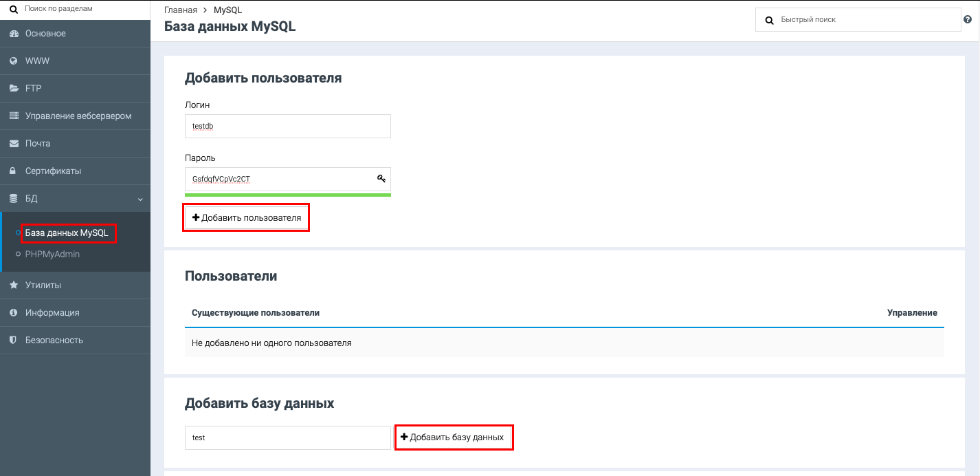Image resolution: width=980 pixels, height=476 pixels.
Task: Click the Добавить пользователя button
Action: coord(246,217)
